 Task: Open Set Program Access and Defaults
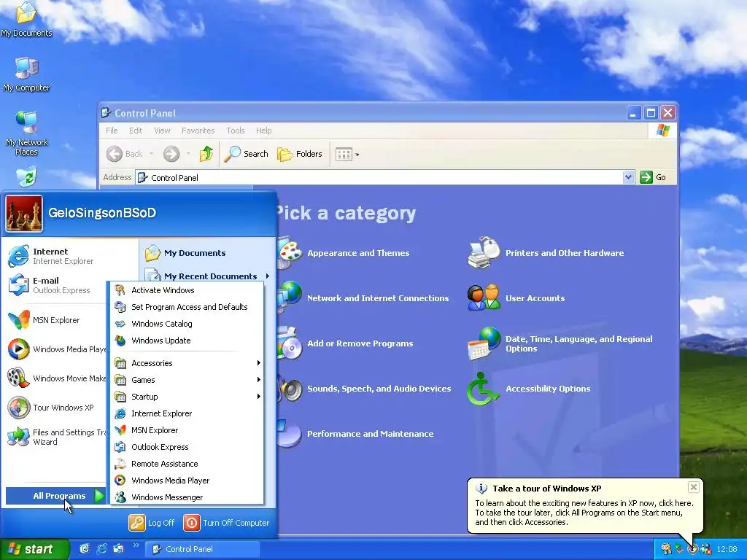(187, 307)
